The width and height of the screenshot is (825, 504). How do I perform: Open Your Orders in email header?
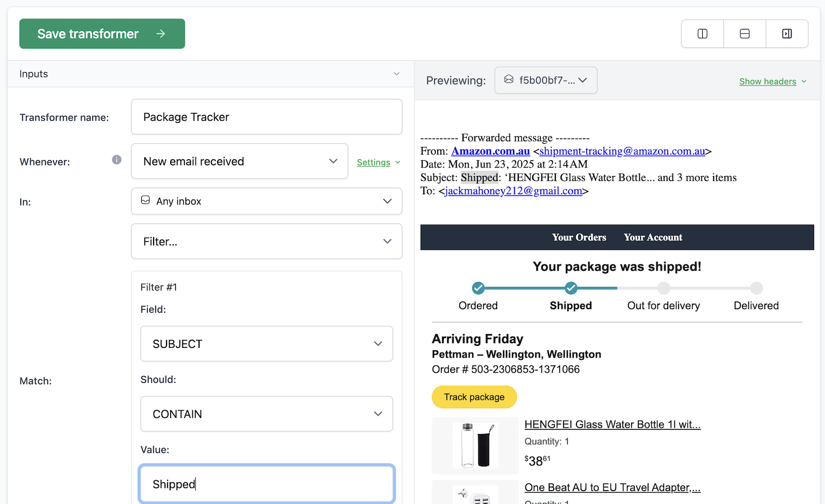pyautogui.click(x=579, y=238)
